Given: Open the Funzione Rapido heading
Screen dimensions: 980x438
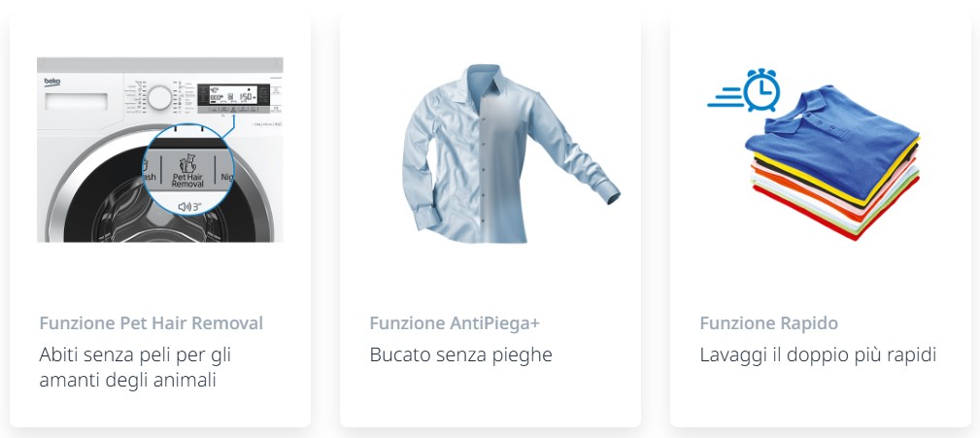Looking at the screenshot, I should click(768, 323).
